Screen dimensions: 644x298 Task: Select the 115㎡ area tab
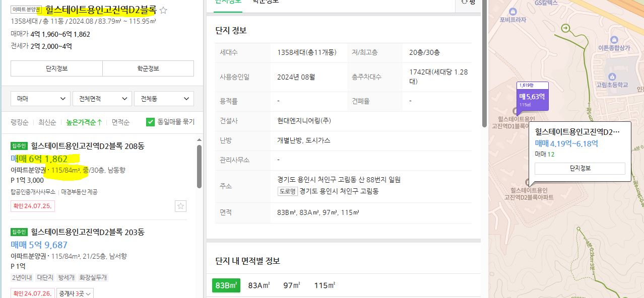click(x=325, y=285)
